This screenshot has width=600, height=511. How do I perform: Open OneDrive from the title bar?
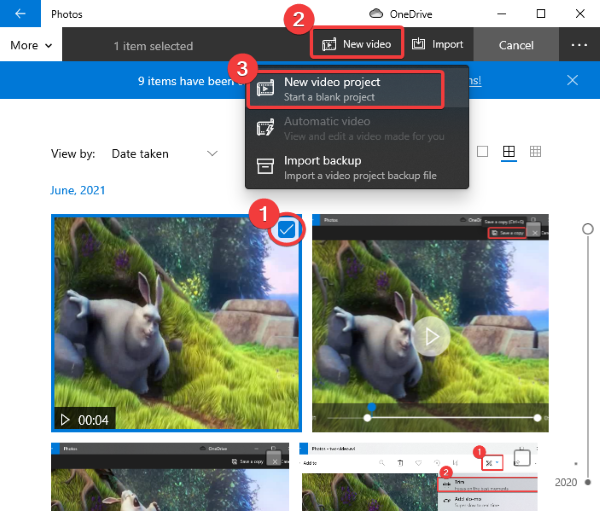coord(401,14)
